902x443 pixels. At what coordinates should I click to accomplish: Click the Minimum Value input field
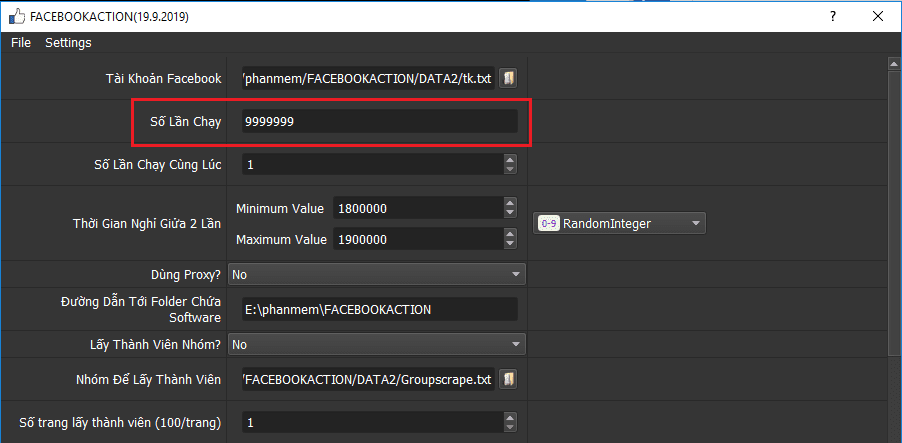(415, 209)
